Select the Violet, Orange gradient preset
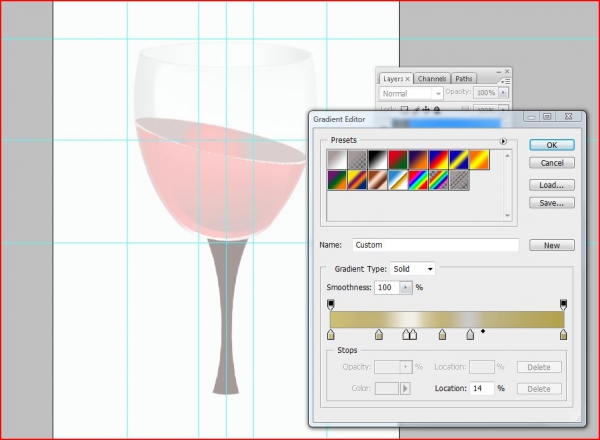The width and height of the screenshot is (600, 440). coord(418,160)
